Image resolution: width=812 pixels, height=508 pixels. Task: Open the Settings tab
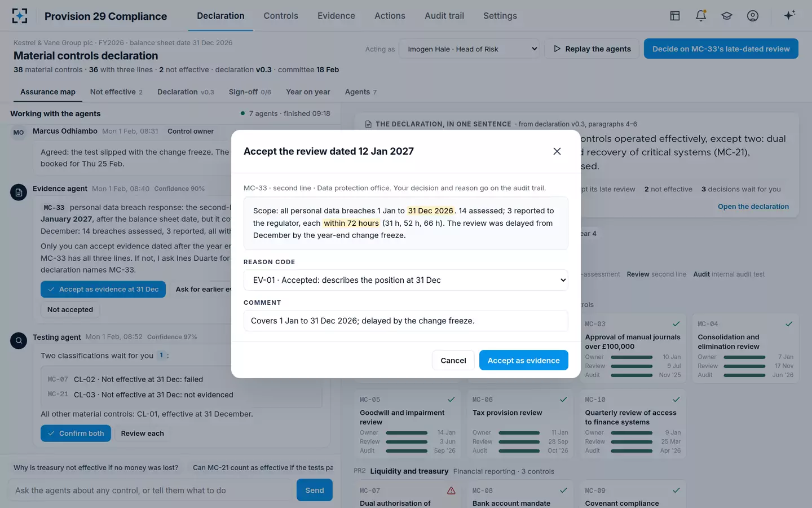(x=500, y=16)
